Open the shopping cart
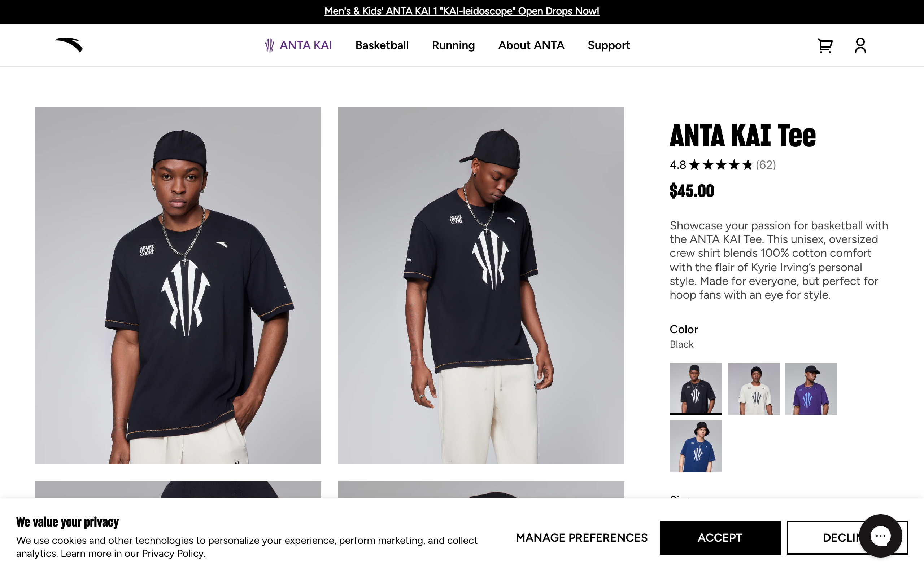 pos(825,45)
